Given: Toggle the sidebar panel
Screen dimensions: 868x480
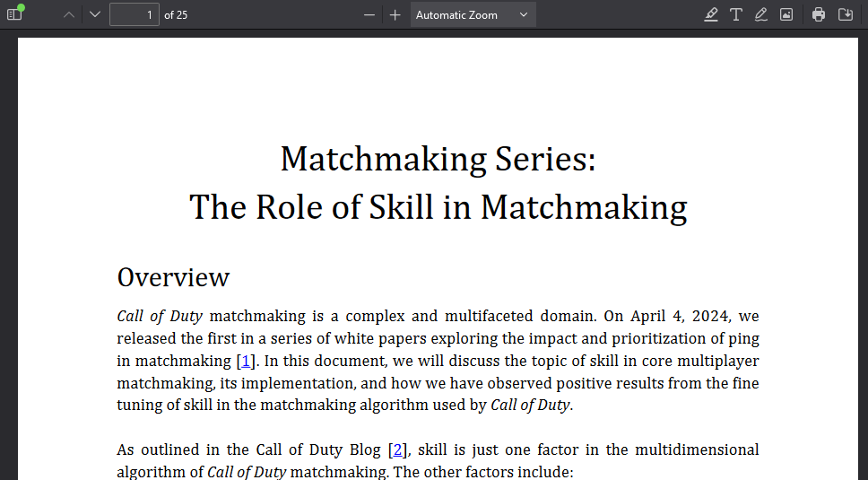Looking at the screenshot, I should tap(14, 14).
